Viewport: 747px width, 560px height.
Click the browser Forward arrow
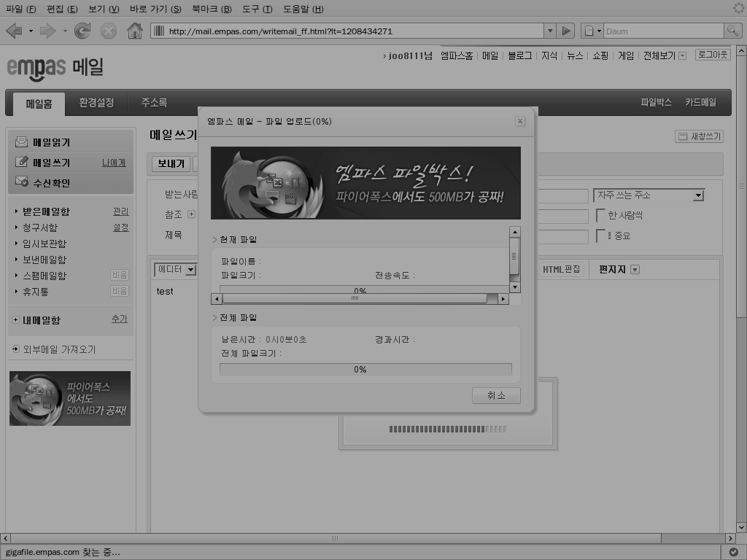[x=47, y=31]
